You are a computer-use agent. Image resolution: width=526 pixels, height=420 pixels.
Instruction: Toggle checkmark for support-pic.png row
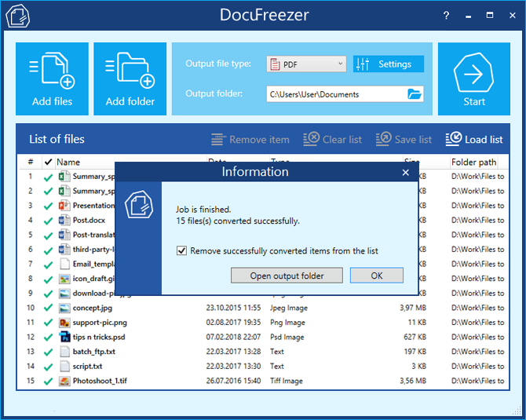pos(49,323)
